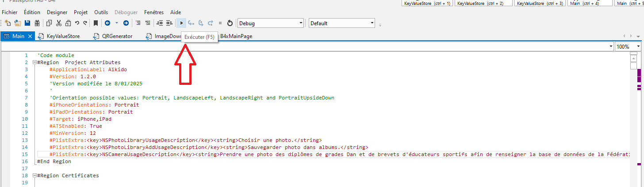This screenshot has height=187, width=644.
Task: Open the navigation history dropdown arrow
Action: coord(117,23)
